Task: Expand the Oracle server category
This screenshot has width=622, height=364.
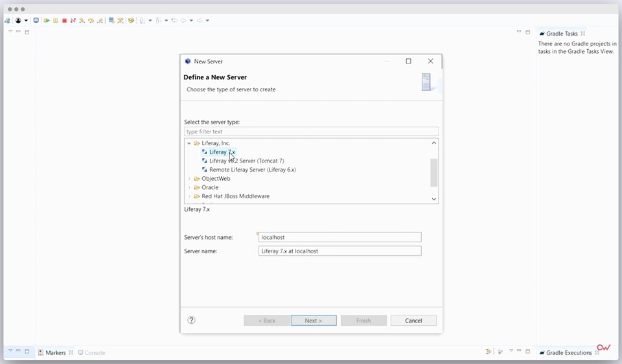Action: coord(189,187)
